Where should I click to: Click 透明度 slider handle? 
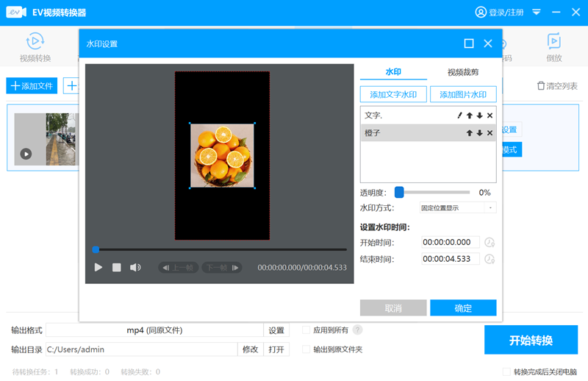[399, 192]
